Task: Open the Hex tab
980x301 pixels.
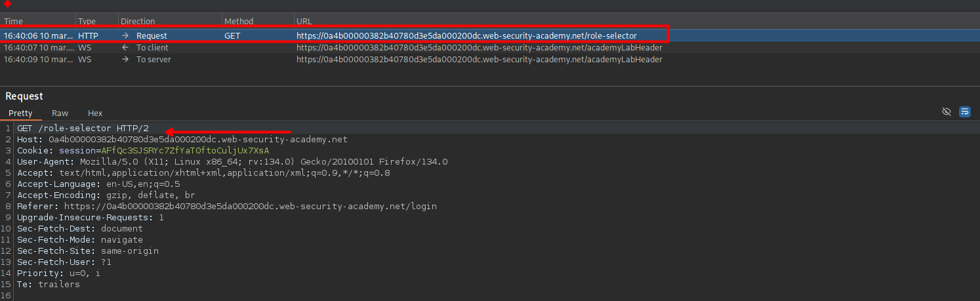Action: 95,113
